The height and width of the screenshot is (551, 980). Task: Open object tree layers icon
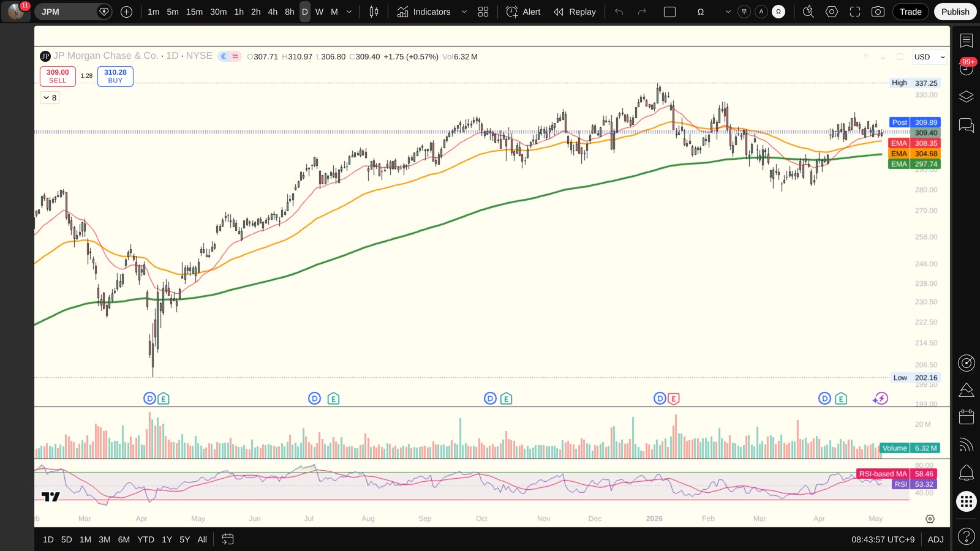coord(967,97)
